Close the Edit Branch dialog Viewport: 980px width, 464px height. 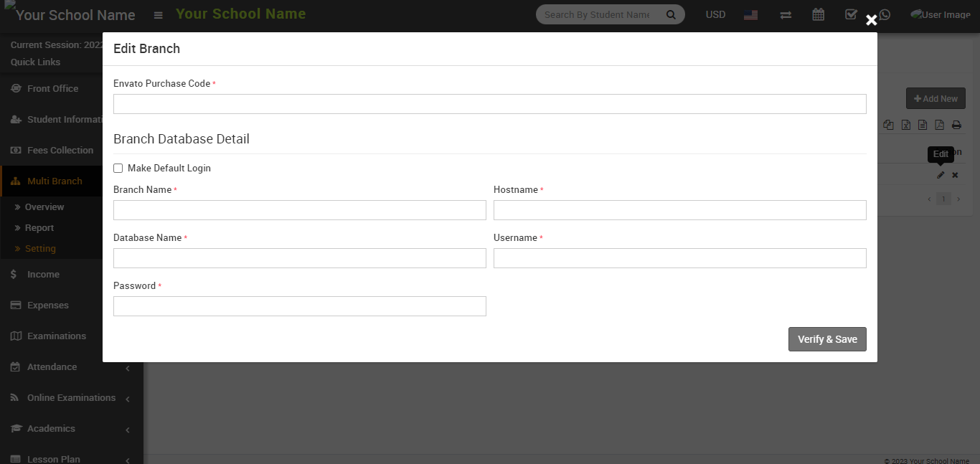click(x=871, y=20)
